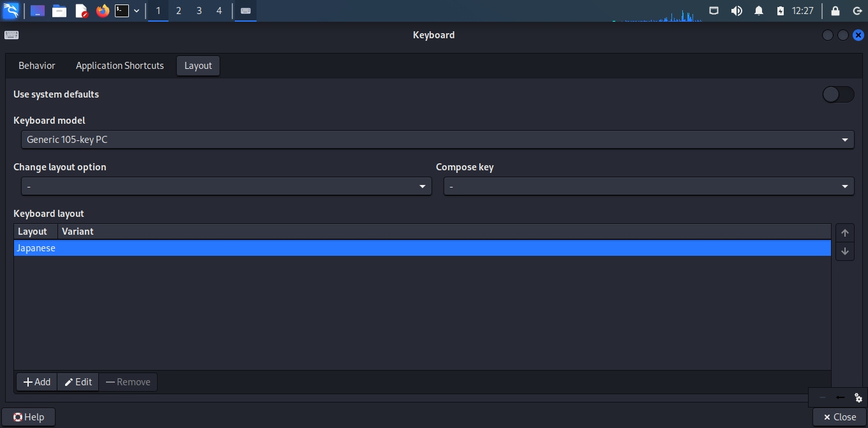The image size is (868, 428).
Task: Click the left arrow icon in the bottom overlay
Action: click(x=840, y=397)
